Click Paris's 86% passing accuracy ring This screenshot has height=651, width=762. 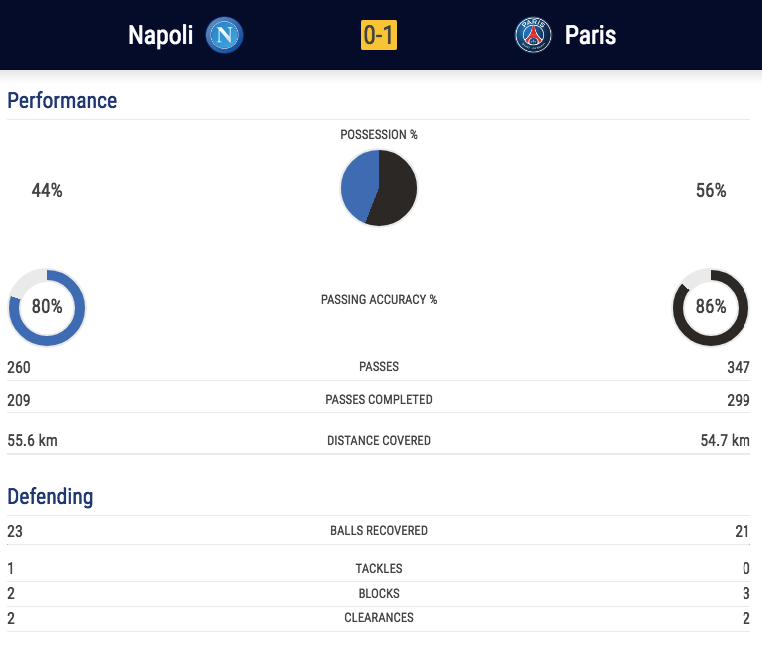coord(710,308)
